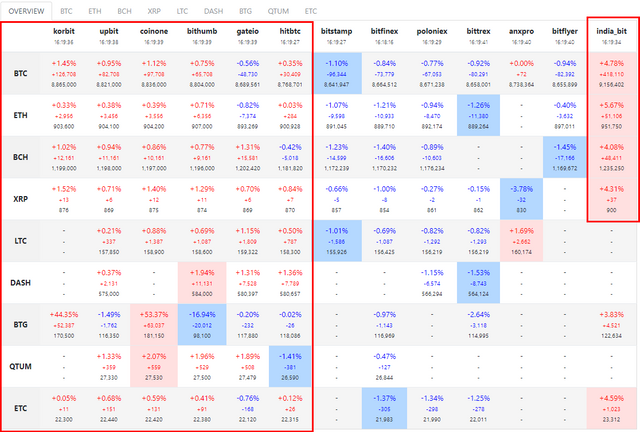Viewport: 640px width, 432px height.
Task: Click korbit BTC +1.45% cell
Action: [64, 73]
